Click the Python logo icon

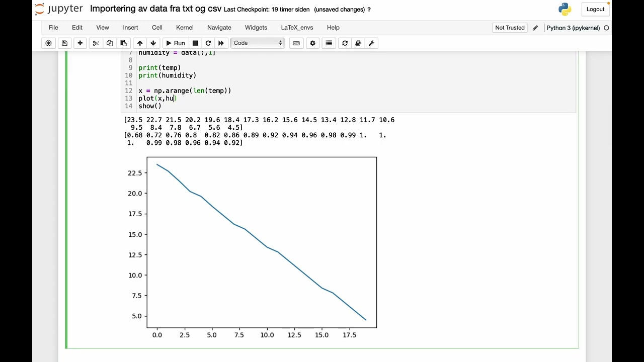coord(565,9)
